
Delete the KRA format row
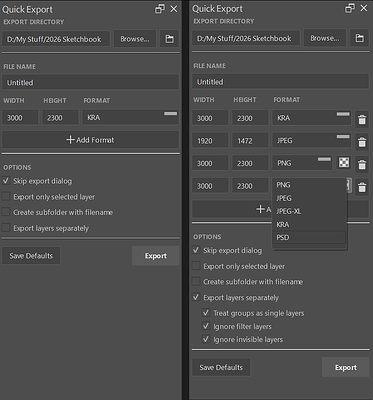tap(362, 119)
